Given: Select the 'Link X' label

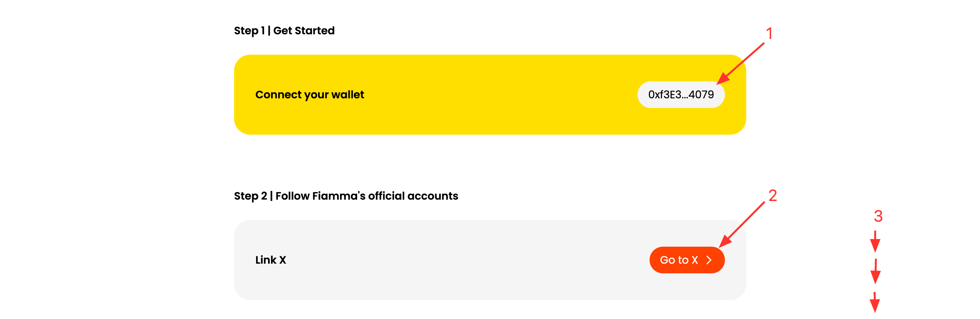Looking at the screenshot, I should click(x=270, y=260).
